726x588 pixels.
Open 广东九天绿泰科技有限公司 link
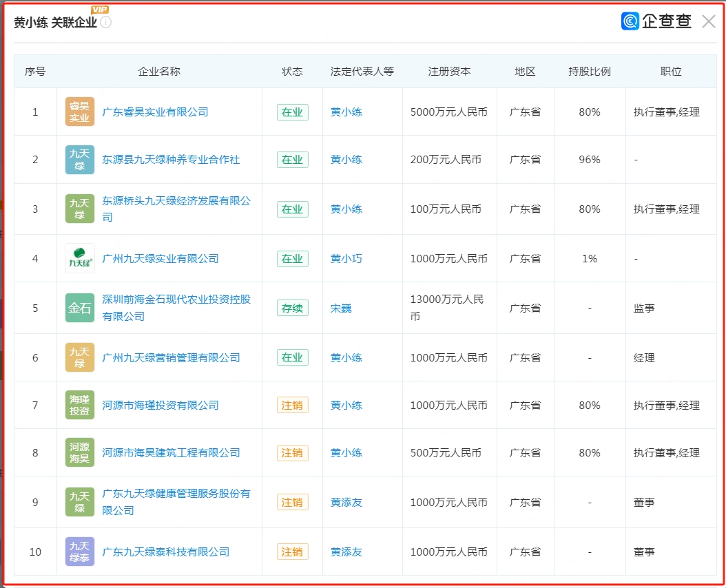coord(166,552)
